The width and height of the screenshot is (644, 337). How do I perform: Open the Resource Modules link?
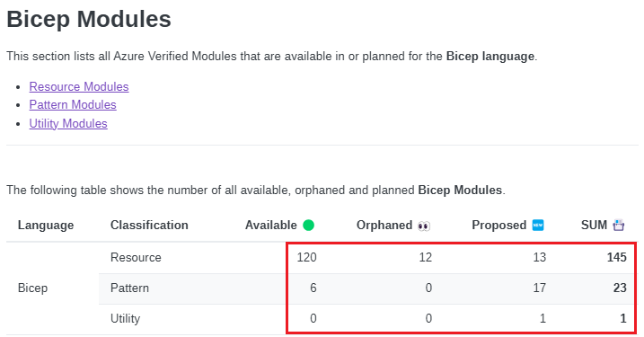(79, 86)
